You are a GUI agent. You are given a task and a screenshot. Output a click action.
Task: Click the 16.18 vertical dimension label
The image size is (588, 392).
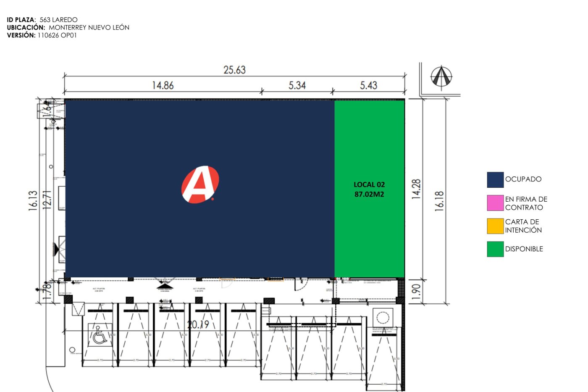click(x=439, y=201)
